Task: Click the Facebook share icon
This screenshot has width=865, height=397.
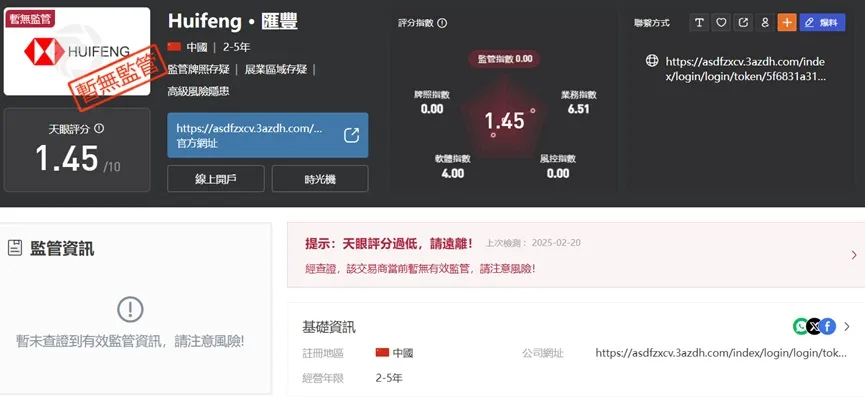Action: pyautogui.click(x=827, y=326)
